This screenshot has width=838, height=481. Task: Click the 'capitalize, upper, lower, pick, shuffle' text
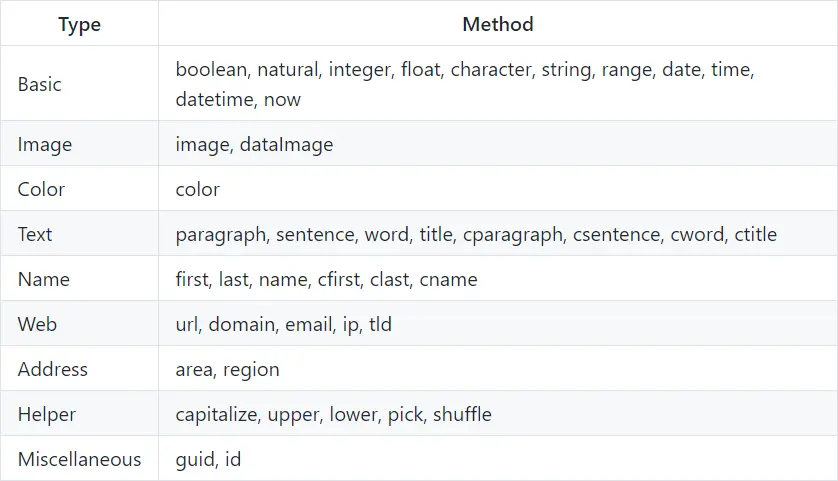point(333,414)
